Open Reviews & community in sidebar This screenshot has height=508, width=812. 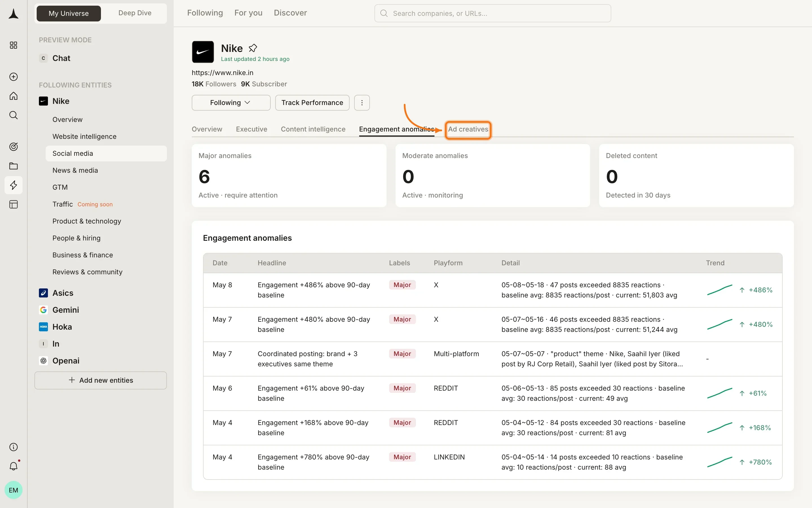point(87,272)
